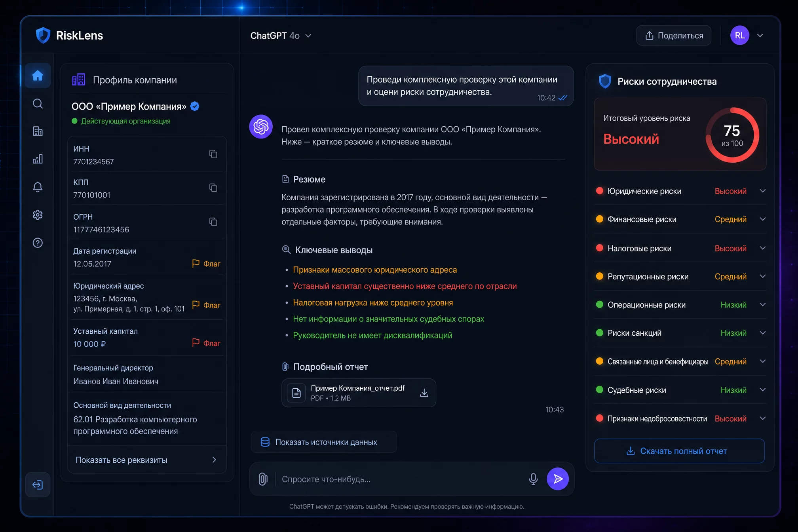
Task: Expand Налоговые риски row
Action: (x=763, y=248)
